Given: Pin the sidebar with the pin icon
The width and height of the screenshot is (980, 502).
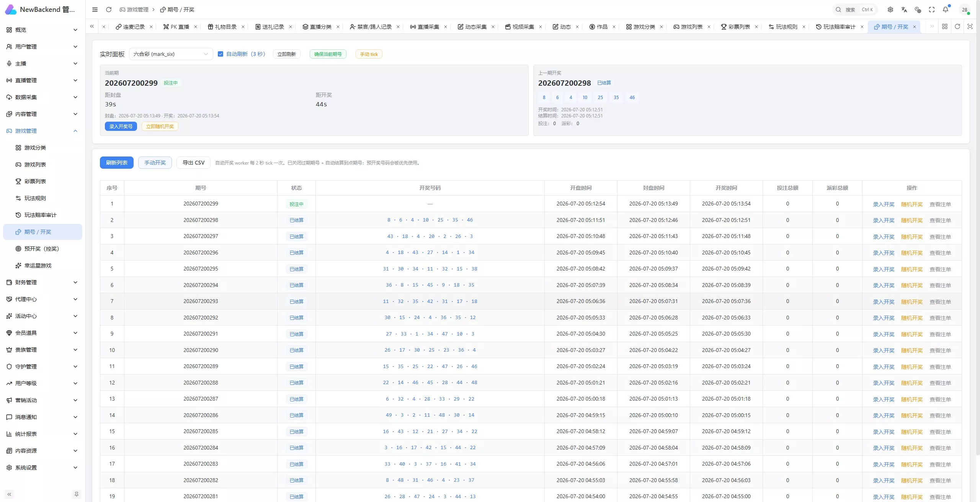Looking at the screenshot, I should (76, 494).
